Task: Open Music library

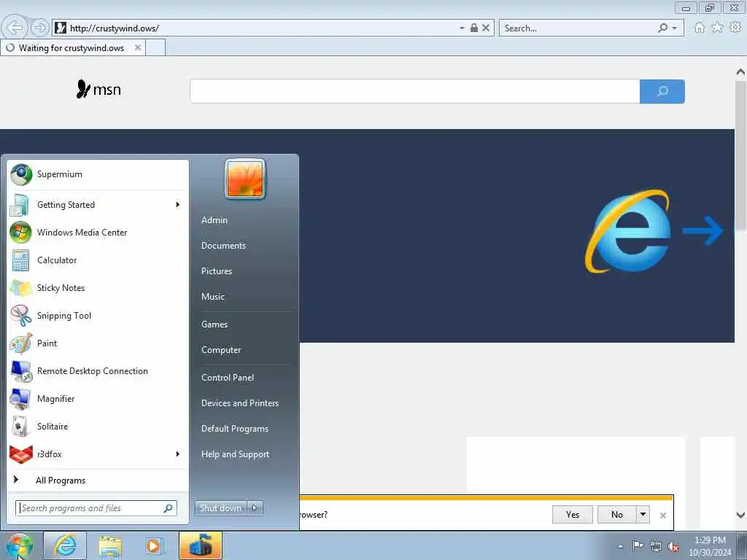Action: tap(213, 297)
